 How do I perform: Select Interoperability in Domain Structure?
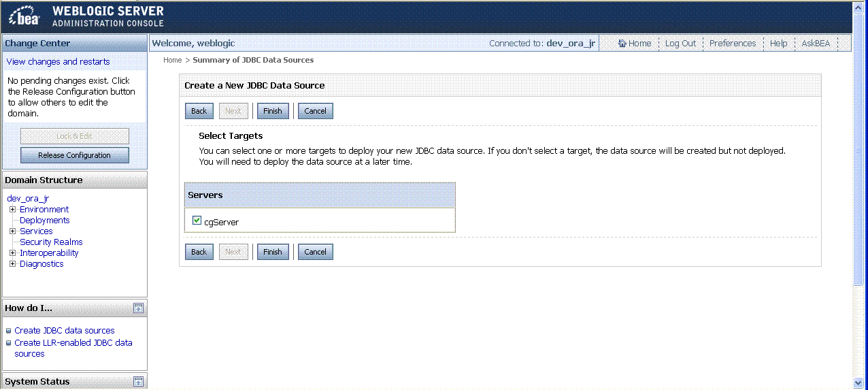click(49, 253)
